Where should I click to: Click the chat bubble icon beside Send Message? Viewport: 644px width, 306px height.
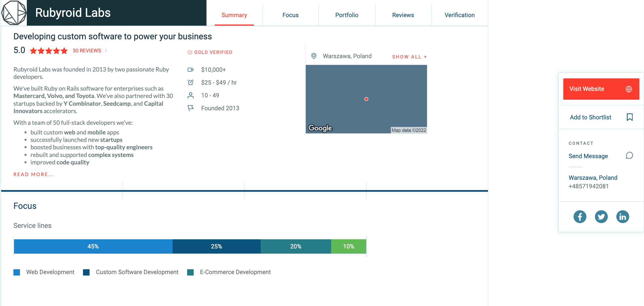coord(629,156)
